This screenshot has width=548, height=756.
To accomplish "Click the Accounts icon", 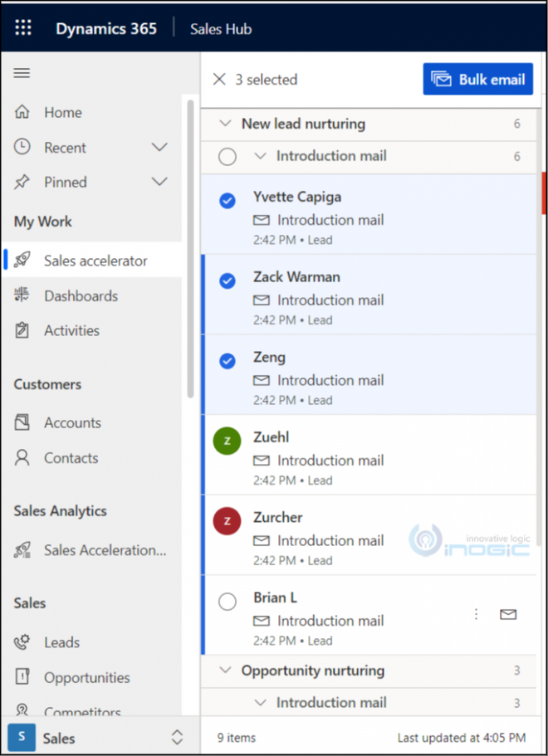I will point(22,422).
